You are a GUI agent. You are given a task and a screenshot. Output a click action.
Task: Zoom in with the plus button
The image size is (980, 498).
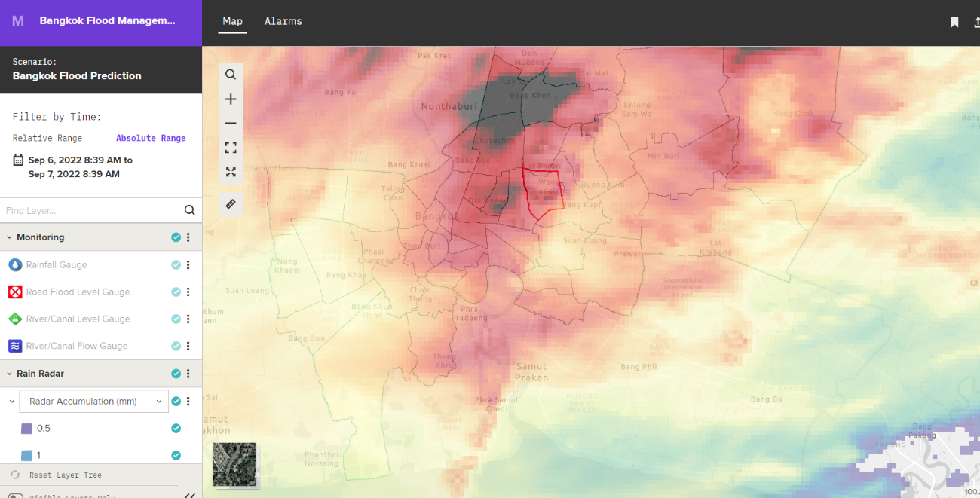pyautogui.click(x=231, y=99)
